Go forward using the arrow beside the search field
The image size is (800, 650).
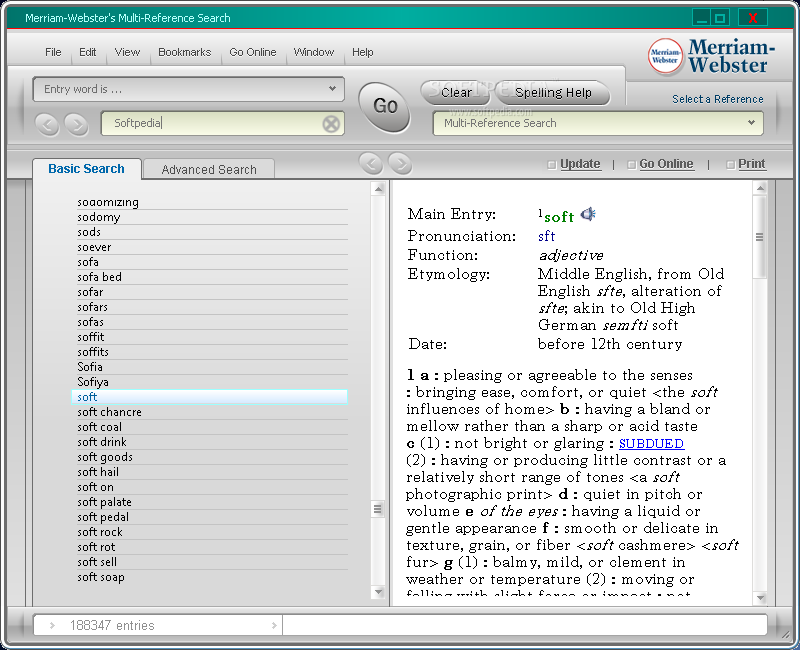(77, 124)
